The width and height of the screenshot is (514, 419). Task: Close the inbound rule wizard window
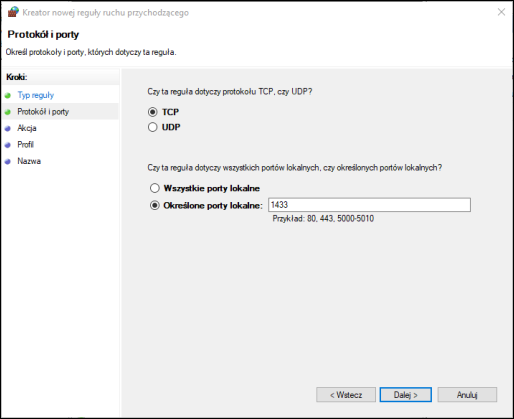coord(501,12)
